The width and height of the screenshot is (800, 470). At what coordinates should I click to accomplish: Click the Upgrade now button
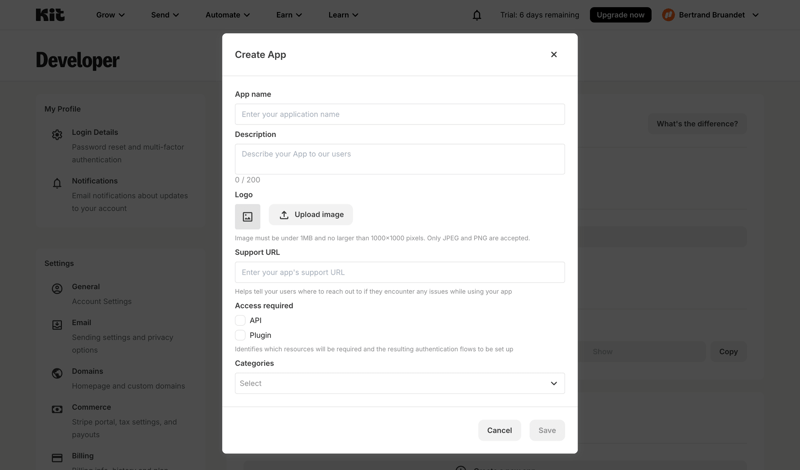click(620, 15)
